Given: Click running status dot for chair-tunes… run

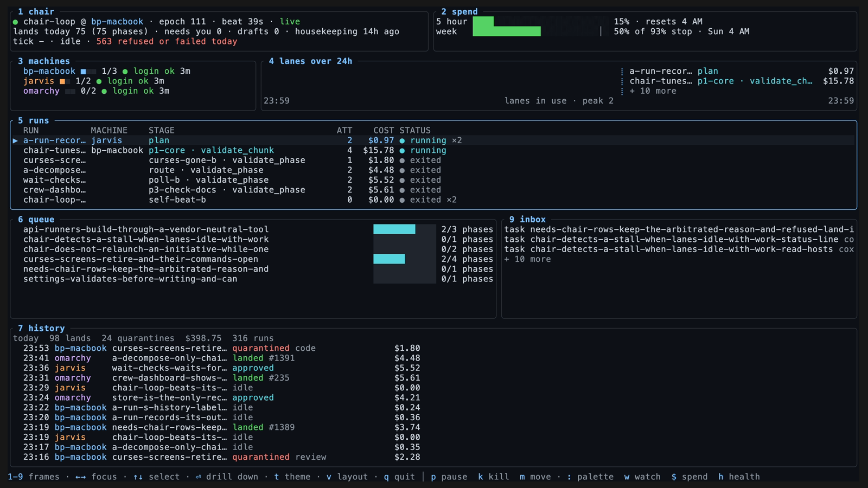Looking at the screenshot, I should tap(402, 150).
